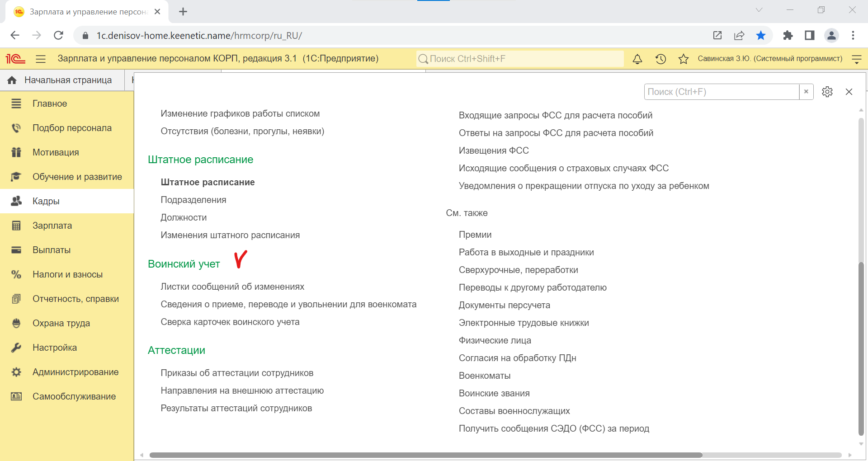Viewport: 868px width, 461px height.
Task: Select Зарплата section in sidebar
Action: click(x=52, y=226)
